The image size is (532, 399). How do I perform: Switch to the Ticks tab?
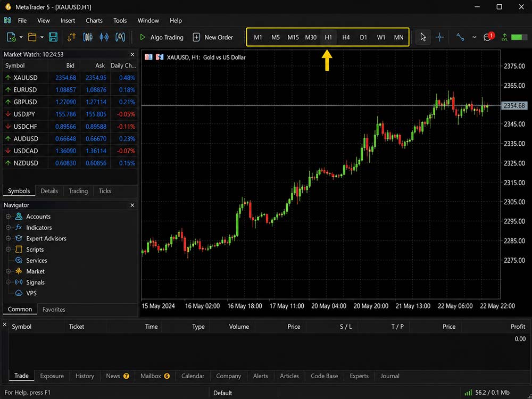tap(105, 191)
